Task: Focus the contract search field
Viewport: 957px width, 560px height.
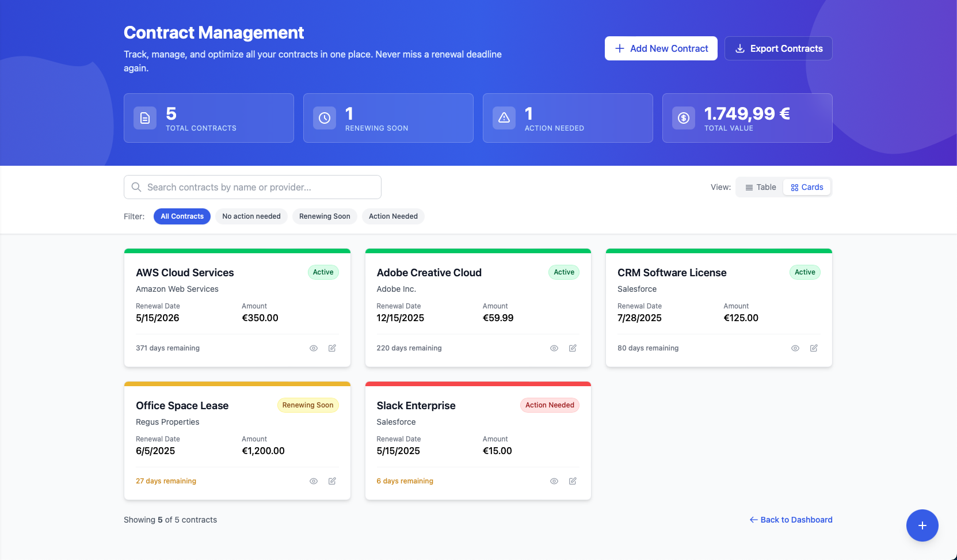Action: pos(253,187)
